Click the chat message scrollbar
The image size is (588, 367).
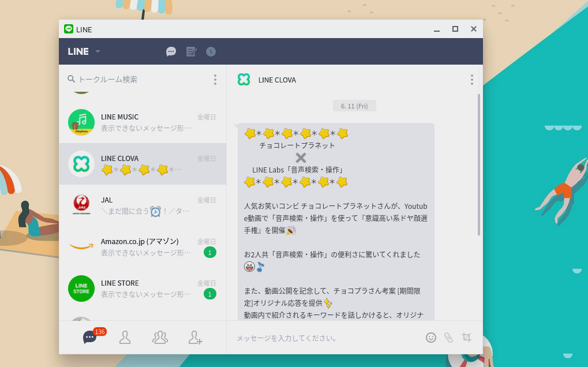click(x=479, y=165)
